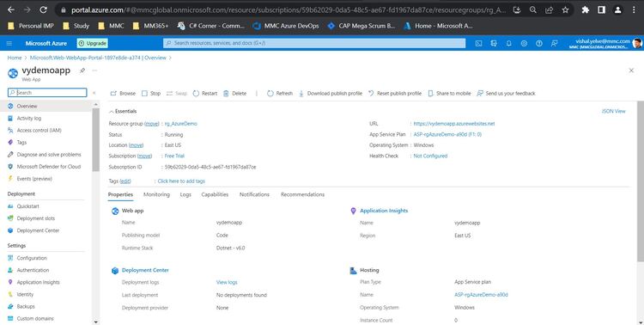Select the Properties tab
Image resolution: width=644 pixels, height=325 pixels.
click(x=120, y=194)
